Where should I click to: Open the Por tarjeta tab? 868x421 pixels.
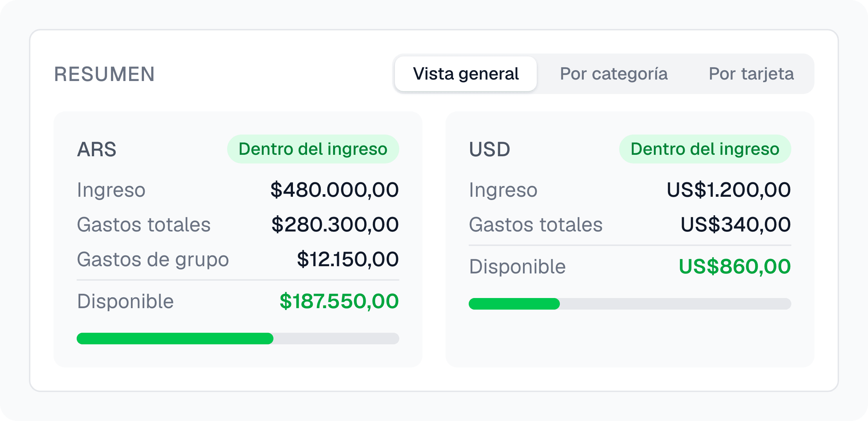click(x=751, y=74)
